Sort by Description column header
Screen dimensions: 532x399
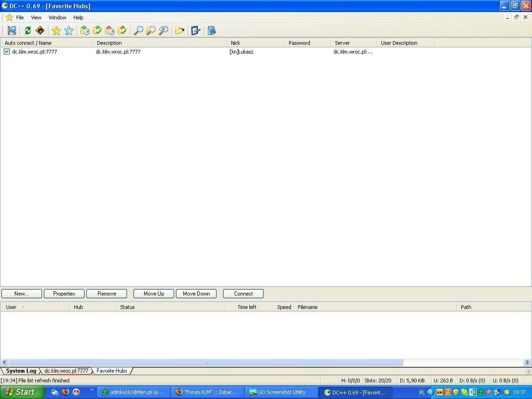coord(159,43)
